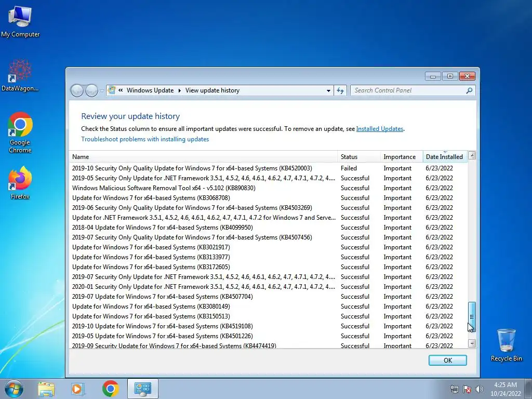Click the list scroll down arrow
Image resolution: width=532 pixels, height=399 pixels.
click(x=472, y=343)
